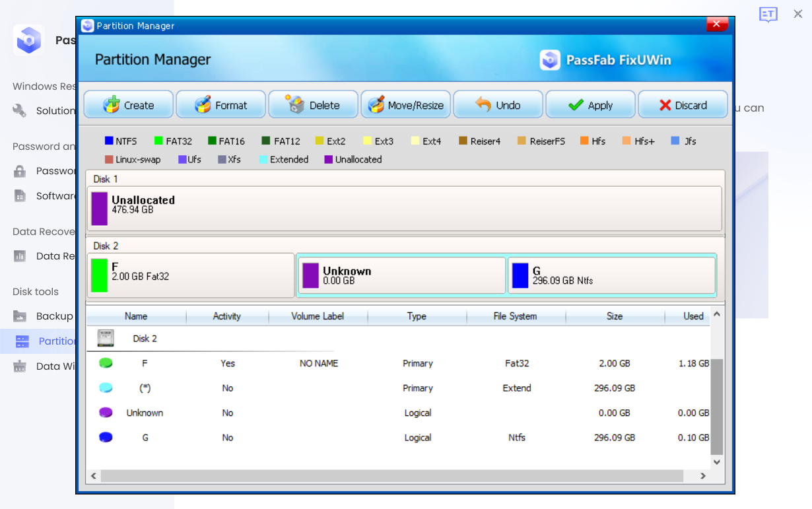Select the G 296.09 GB Ntfs partition block
The width and height of the screenshot is (812, 509).
612,275
